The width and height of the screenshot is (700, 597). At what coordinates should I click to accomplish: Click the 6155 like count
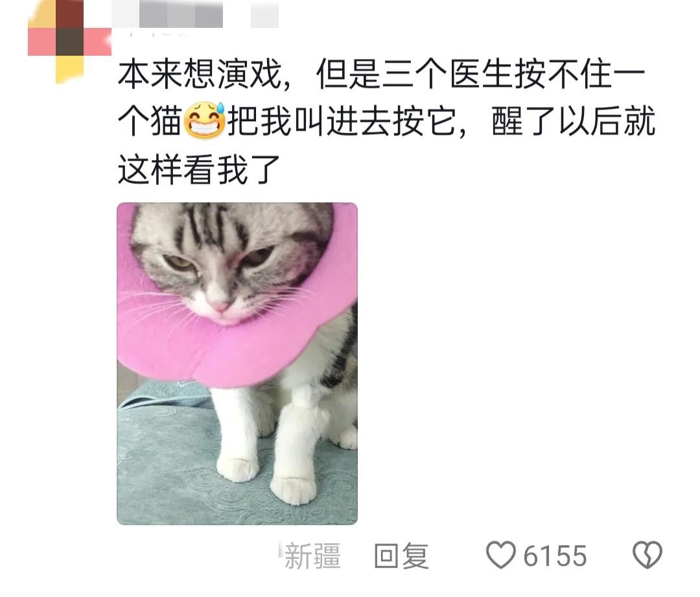[555, 556]
